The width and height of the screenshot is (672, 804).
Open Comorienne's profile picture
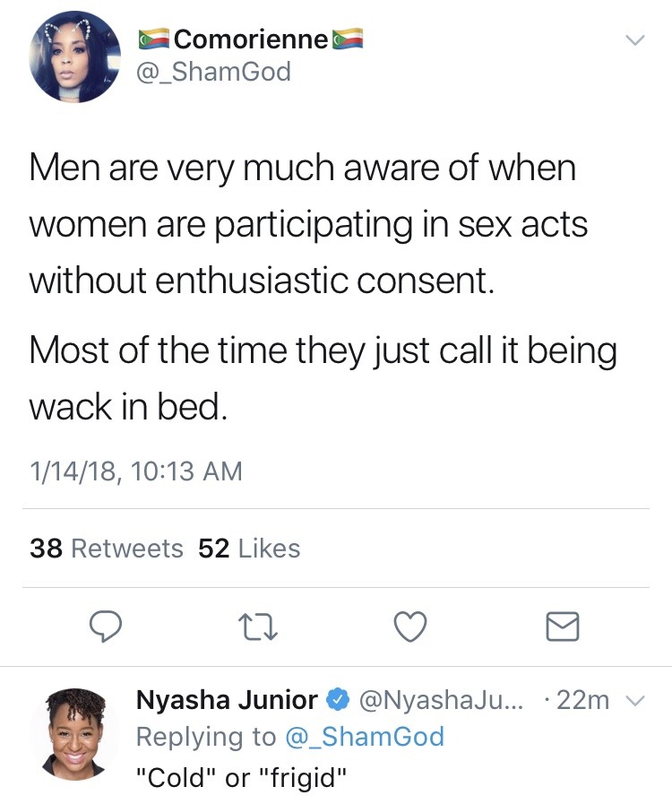(74, 57)
